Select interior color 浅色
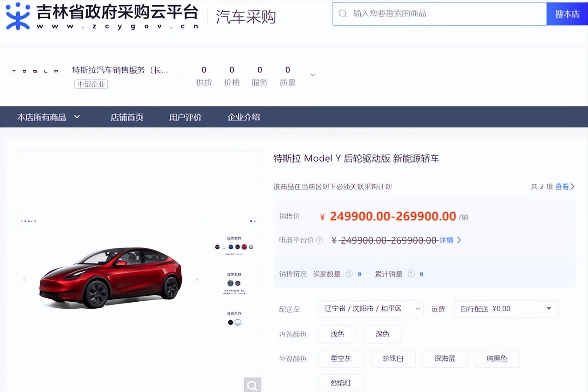The height and width of the screenshot is (392, 588). pos(337,334)
